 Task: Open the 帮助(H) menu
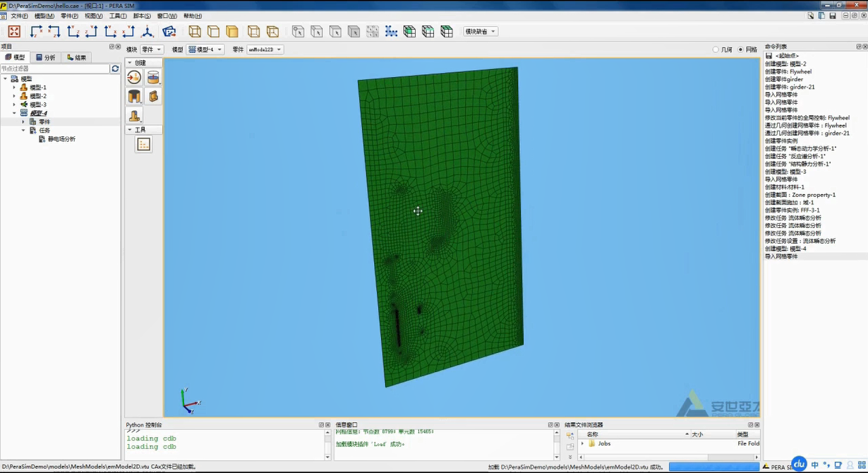[193, 16]
